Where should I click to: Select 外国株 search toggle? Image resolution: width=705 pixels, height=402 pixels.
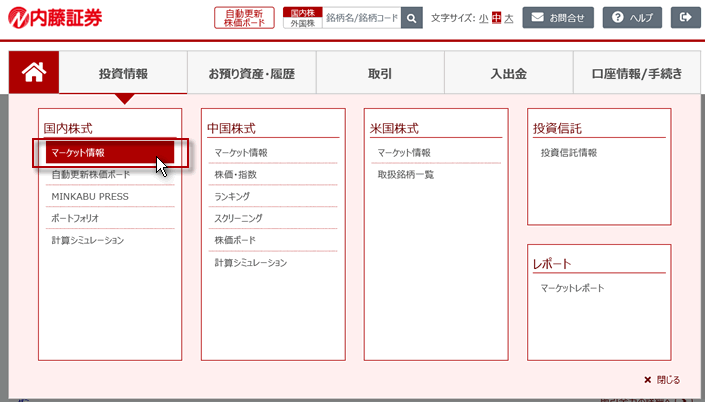coord(302,23)
